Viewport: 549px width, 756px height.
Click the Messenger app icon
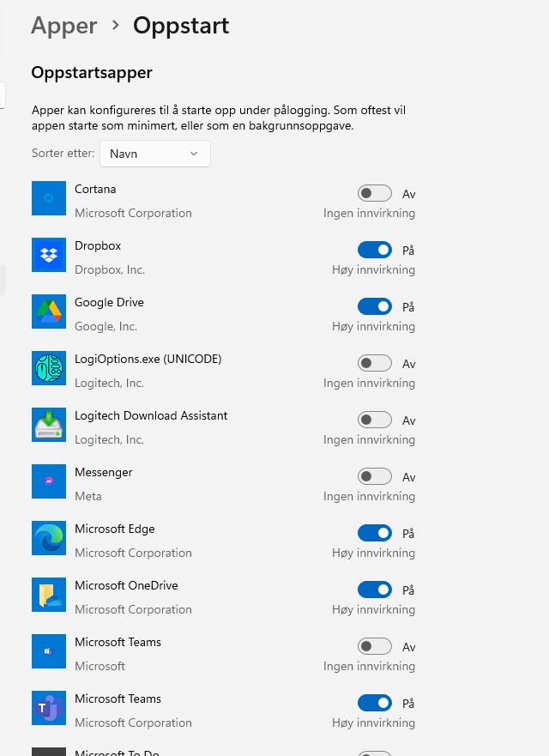click(x=49, y=481)
